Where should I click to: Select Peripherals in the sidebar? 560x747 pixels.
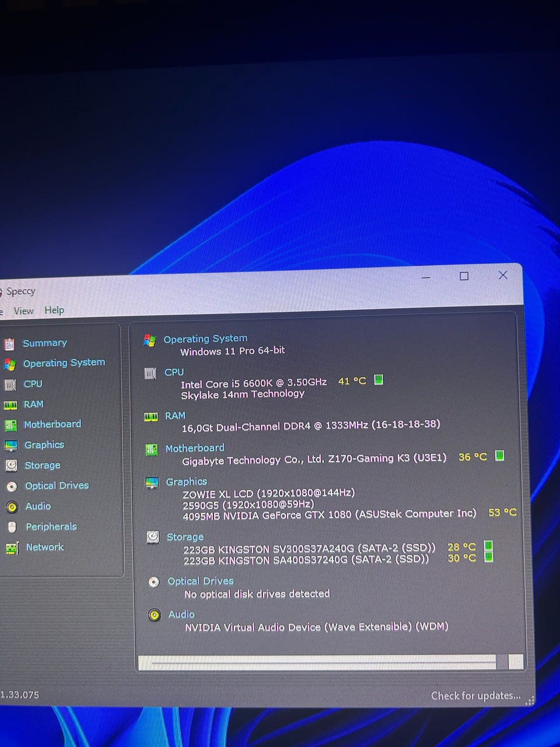51,527
